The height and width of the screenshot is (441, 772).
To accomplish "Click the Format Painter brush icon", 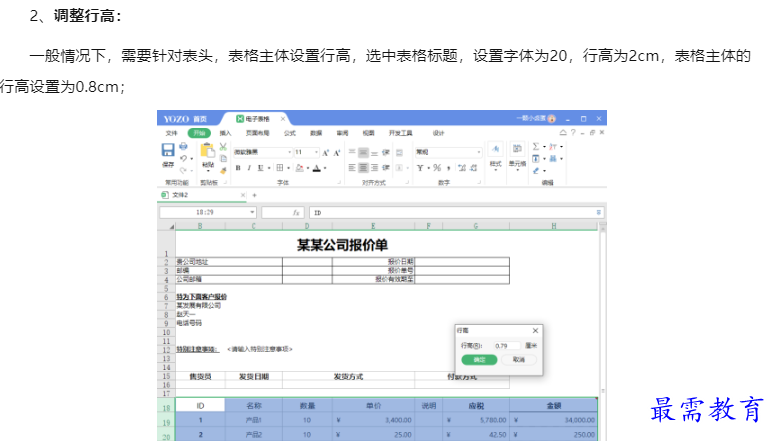I will click(223, 170).
